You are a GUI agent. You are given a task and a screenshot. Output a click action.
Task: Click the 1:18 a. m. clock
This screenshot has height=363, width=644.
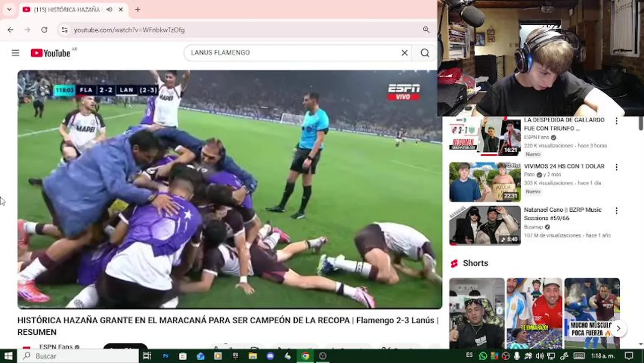(x=603, y=356)
